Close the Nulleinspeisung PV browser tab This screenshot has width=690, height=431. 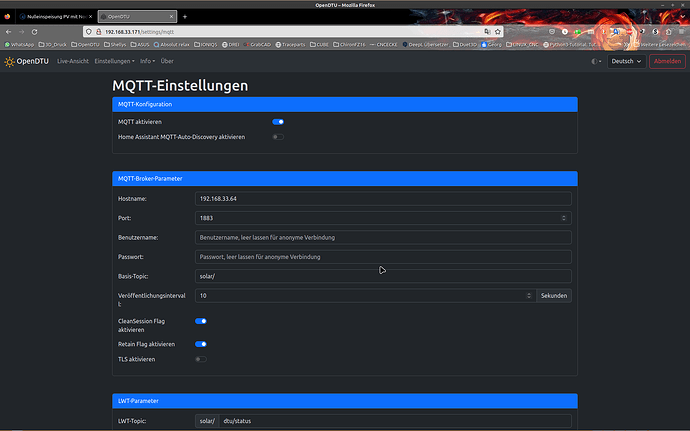tap(91, 17)
